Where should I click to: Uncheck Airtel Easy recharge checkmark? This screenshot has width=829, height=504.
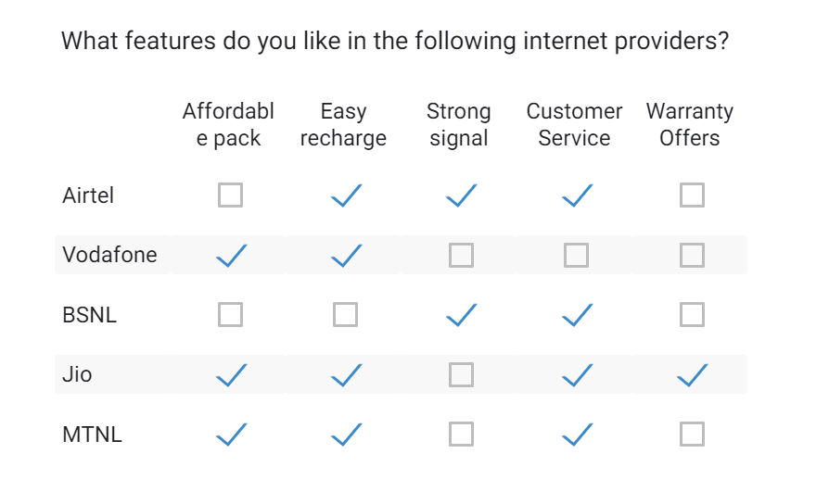tap(346, 195)
